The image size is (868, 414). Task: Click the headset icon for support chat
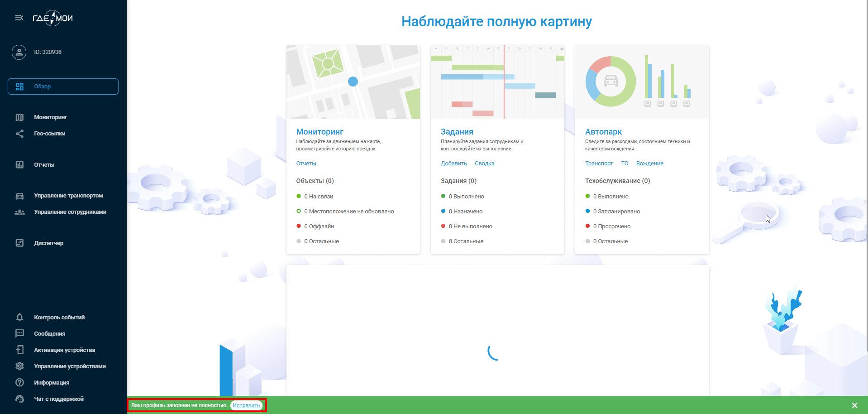[x=19, y=399]
